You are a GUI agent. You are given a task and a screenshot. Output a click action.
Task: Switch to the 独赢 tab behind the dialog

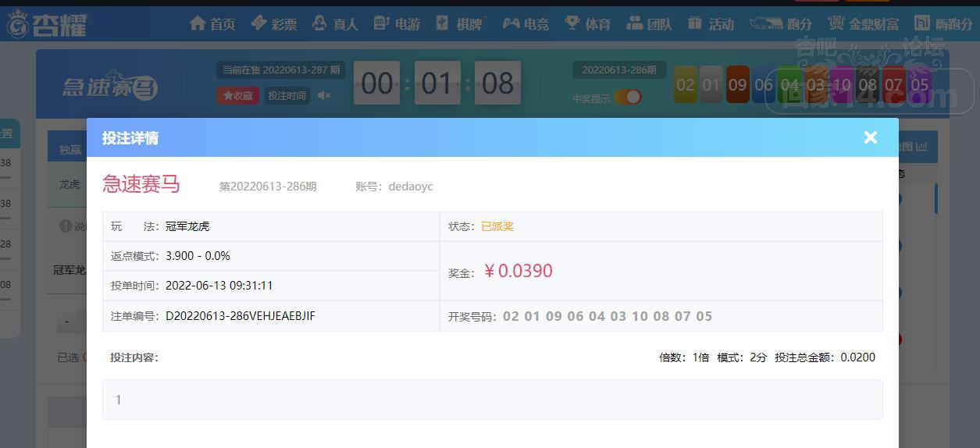tap(70, 149)
